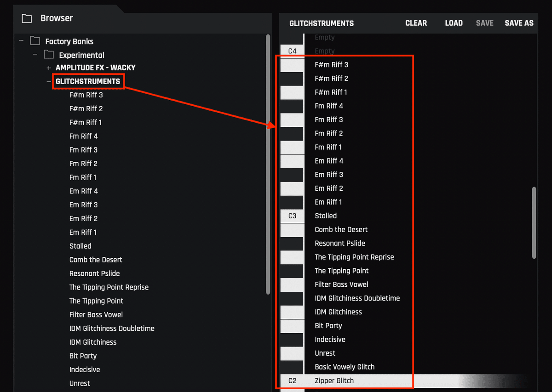Viewport: 552px width, 392px height.
Task: Select Em Riff 1 in the bank panel
Action: point(328,202)
